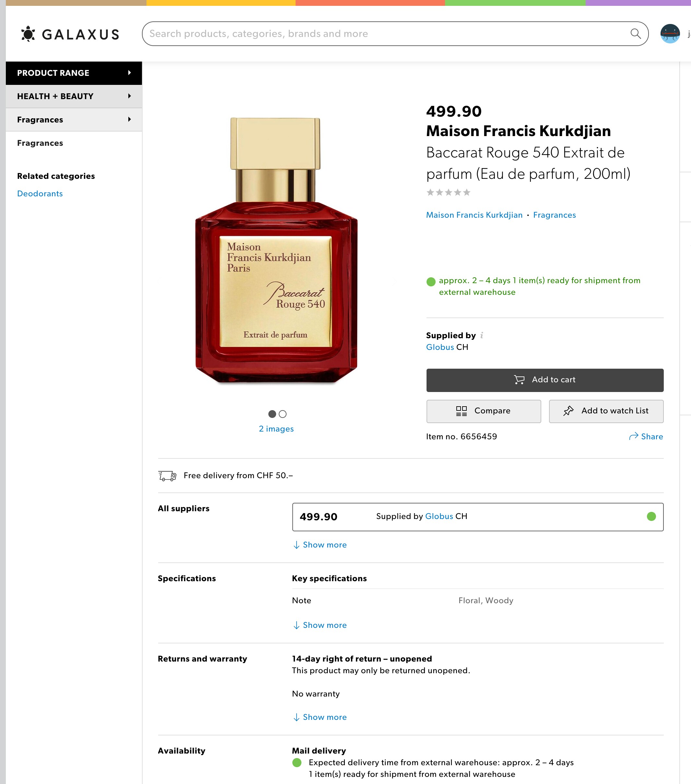Select the second image carousel dot

(283, 414)
